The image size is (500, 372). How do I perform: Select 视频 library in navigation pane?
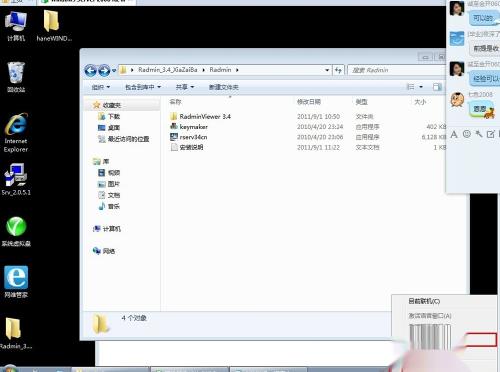tap(109, 173)
